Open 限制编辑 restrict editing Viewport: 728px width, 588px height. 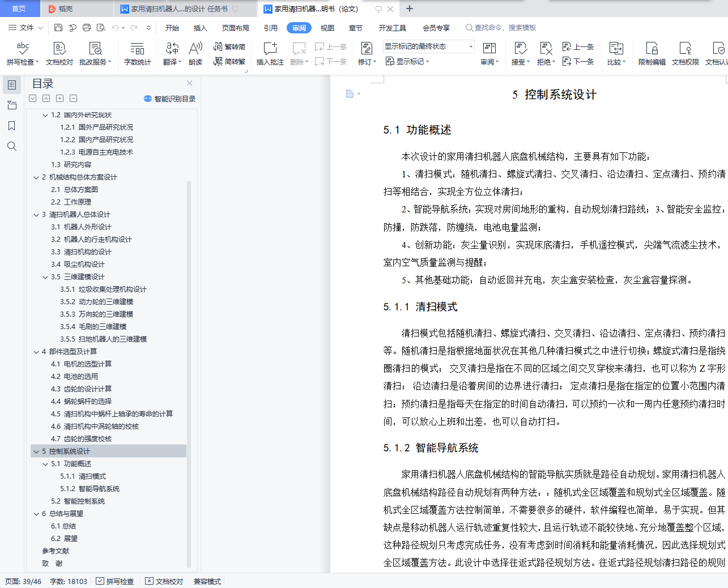pyautogui.click(x=652, y=54)
